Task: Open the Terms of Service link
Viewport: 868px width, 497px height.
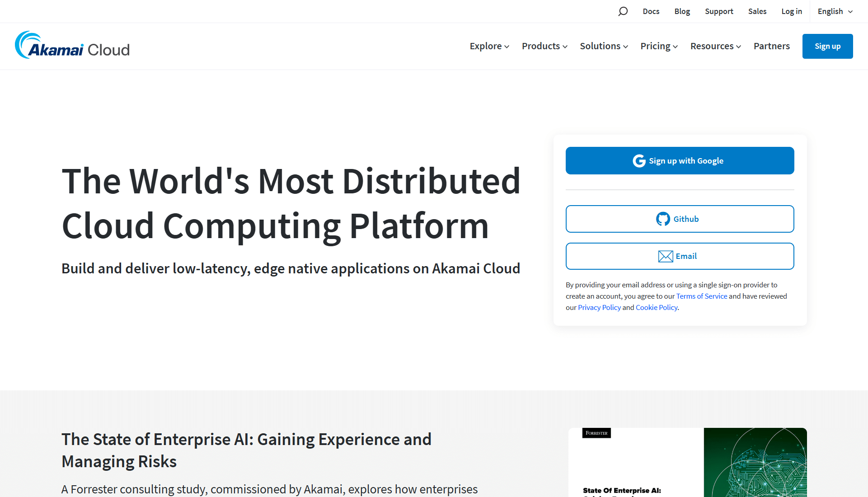Action: tap(701, 296)
